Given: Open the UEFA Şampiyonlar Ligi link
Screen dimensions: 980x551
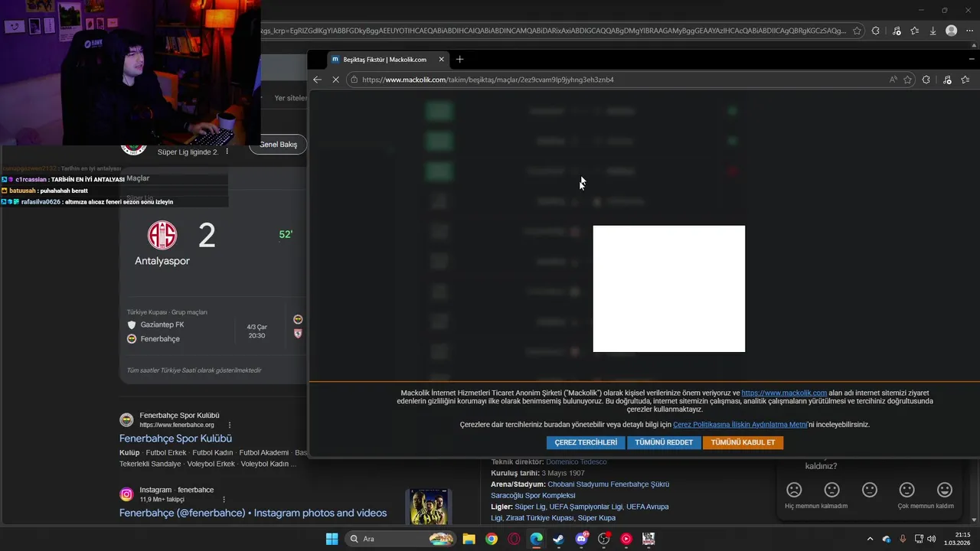Looking at the screenshot, I should (x=585, y=507).
